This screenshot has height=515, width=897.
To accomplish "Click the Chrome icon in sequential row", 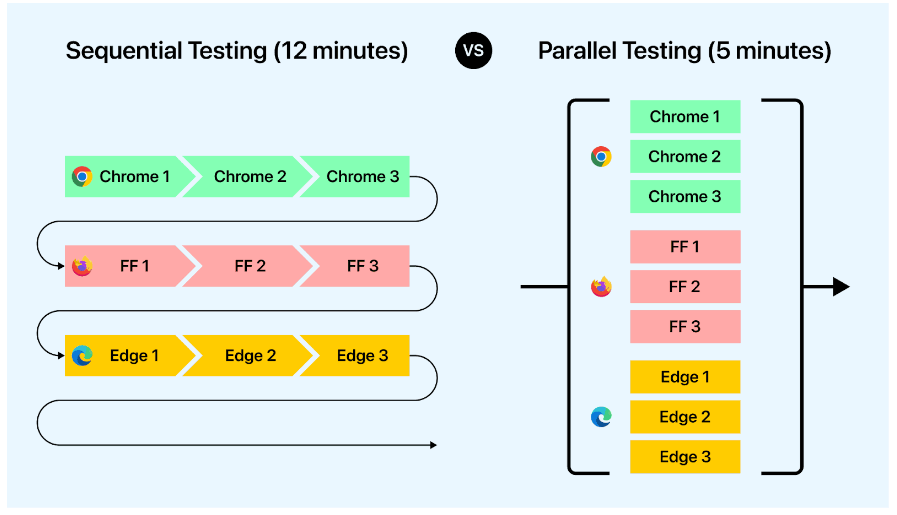I will 82,177.
